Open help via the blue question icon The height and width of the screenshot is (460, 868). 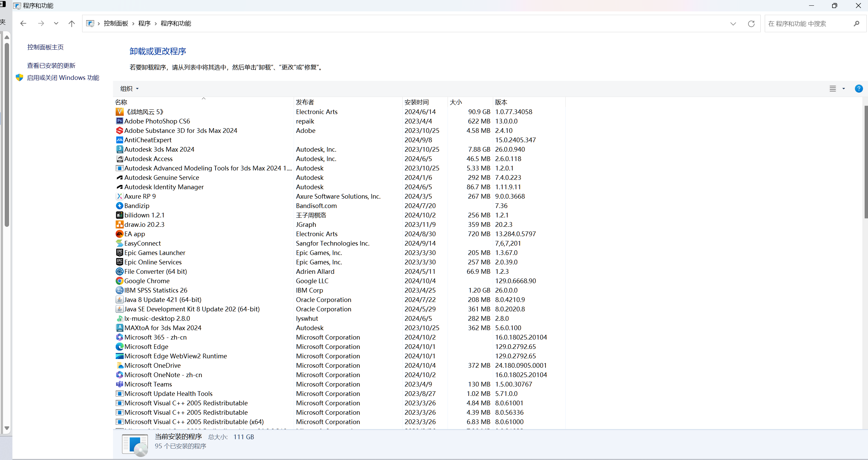tap(859, 89)
